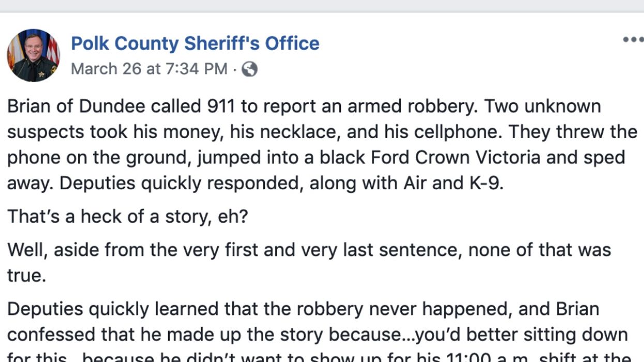The image size is (644, 362).
Task: Click the dot separator beside the timestamp
Action: pos(235,69)
